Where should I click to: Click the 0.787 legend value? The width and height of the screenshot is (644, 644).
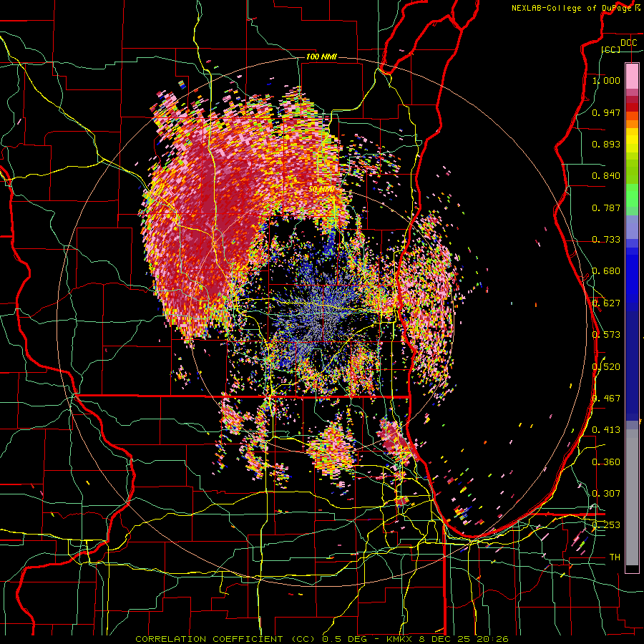coord(606,208)
